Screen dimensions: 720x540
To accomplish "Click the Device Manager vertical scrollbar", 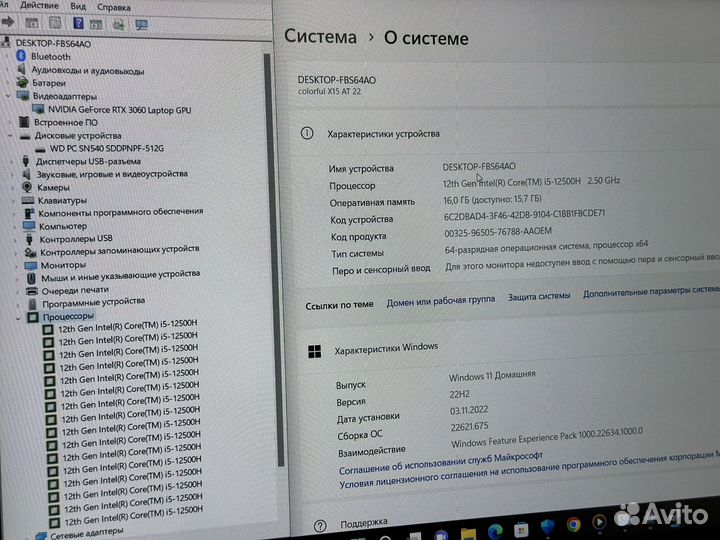I will 274,259.
